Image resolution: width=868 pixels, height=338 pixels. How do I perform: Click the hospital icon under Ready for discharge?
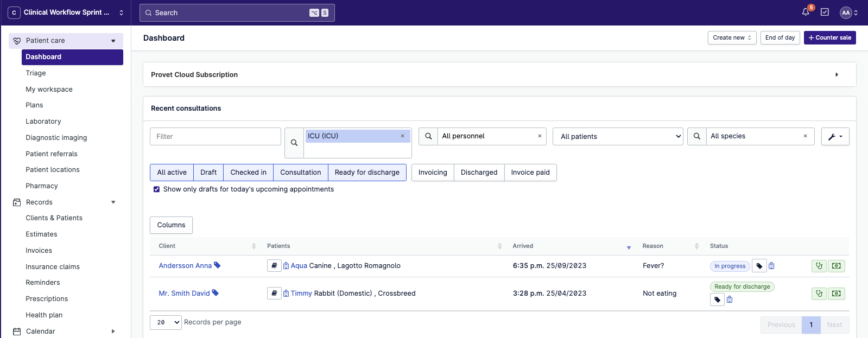[730, 299]
